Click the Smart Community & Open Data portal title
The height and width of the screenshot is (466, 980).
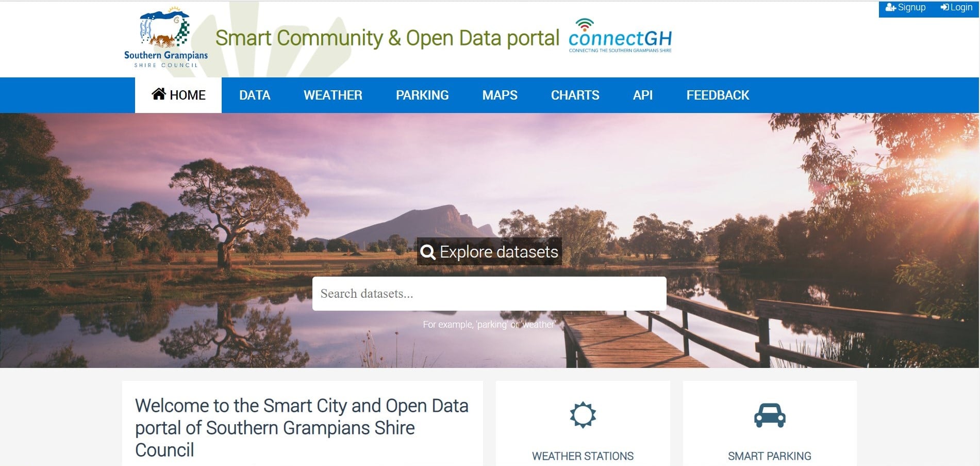coord(387,38)
